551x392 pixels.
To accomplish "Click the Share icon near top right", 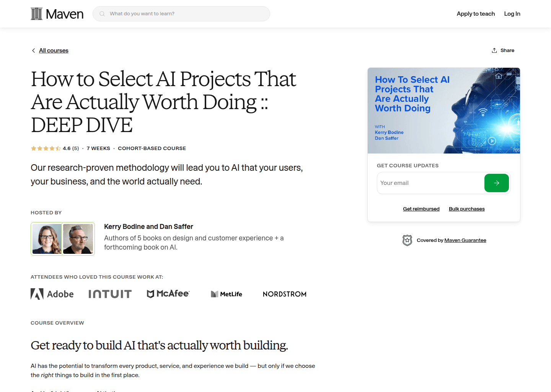I will 494,50.
